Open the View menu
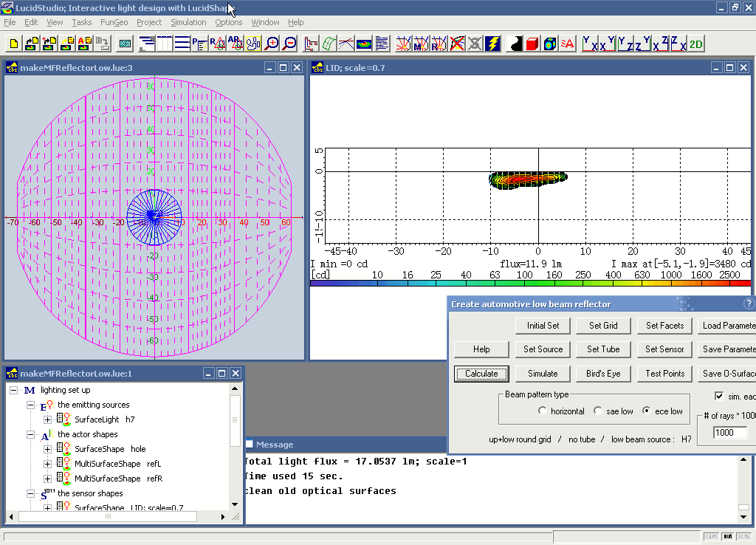The height and width of the screenshot is (545, 756). 55,22
